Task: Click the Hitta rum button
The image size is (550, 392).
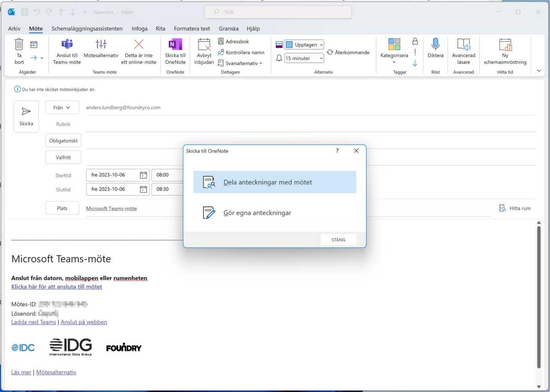Action: click(515, 208)
